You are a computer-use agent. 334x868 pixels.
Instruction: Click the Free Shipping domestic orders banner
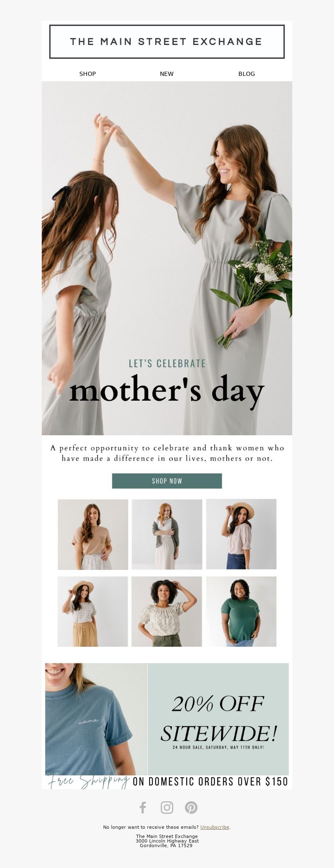(x=167, y=782)
